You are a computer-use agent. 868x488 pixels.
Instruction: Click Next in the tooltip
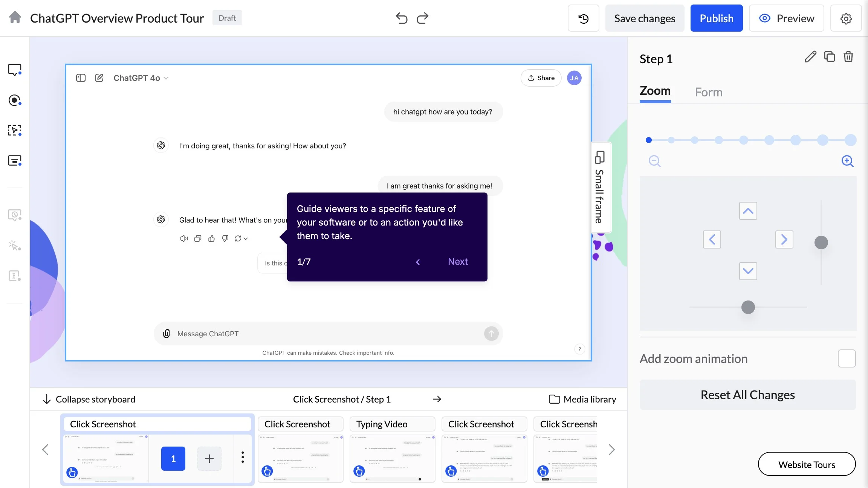pyautogui.click(x=458, y=262)
